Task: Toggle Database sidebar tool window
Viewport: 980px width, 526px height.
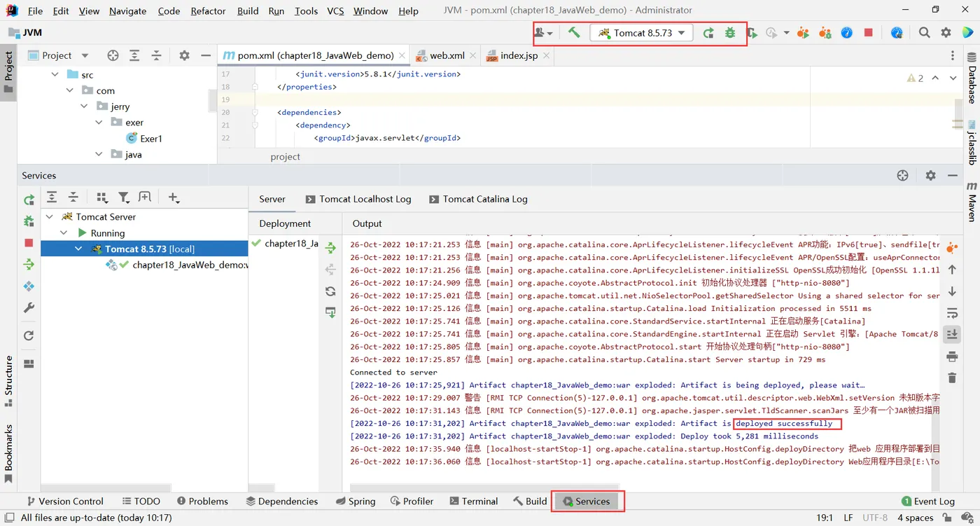Action: point(972,77)
